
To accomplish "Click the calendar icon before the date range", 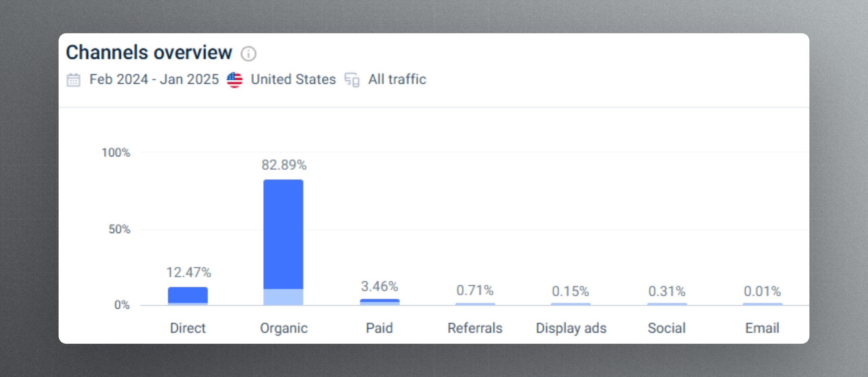I will coord(73,80).
